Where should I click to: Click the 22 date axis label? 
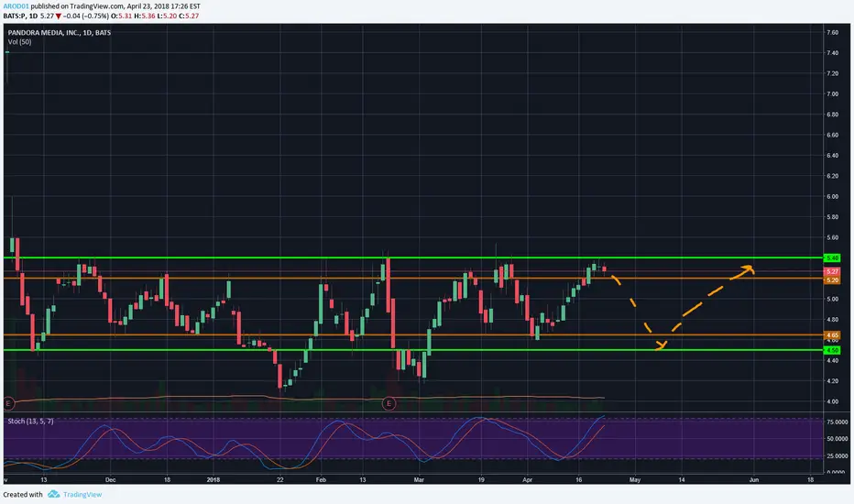point(280,480)
